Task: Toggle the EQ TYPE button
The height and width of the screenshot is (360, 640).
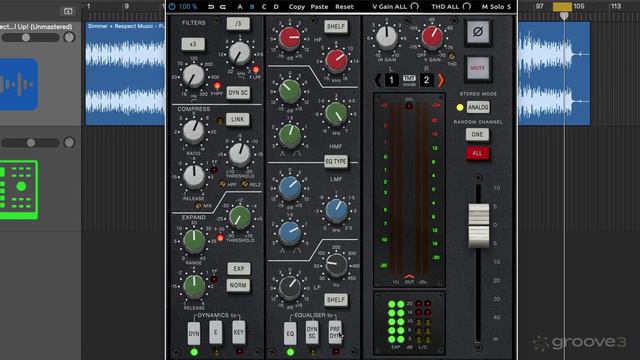Action: (336, 162)
